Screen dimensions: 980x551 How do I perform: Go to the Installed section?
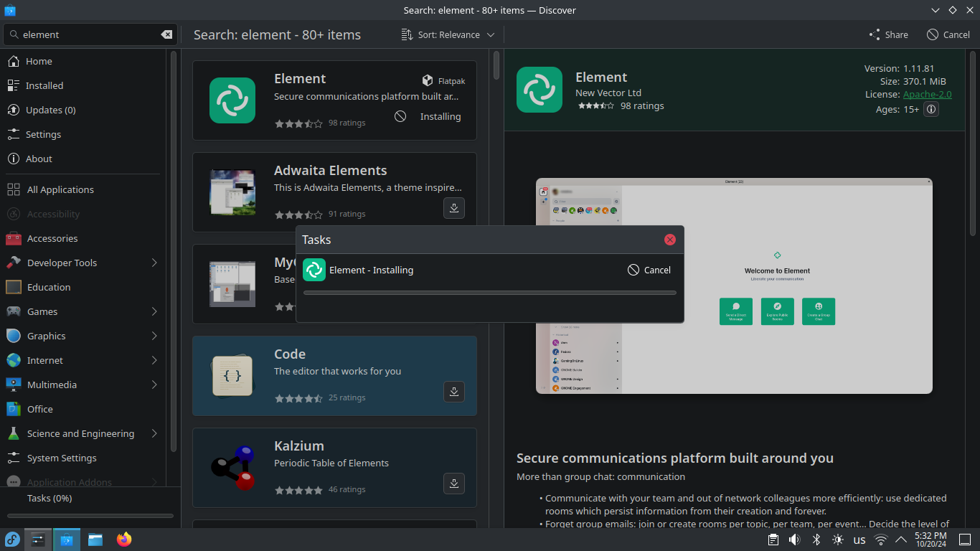[83, 85]
